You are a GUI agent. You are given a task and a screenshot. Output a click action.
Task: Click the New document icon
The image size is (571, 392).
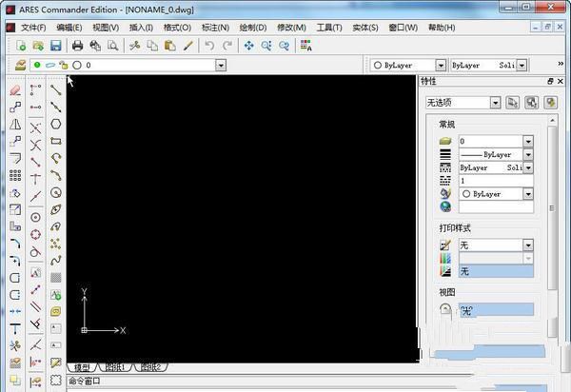click(21, 46)
